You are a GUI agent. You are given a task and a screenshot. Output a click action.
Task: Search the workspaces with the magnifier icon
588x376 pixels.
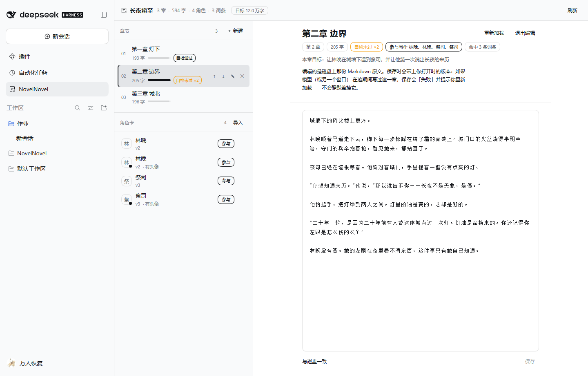(78, 108)
